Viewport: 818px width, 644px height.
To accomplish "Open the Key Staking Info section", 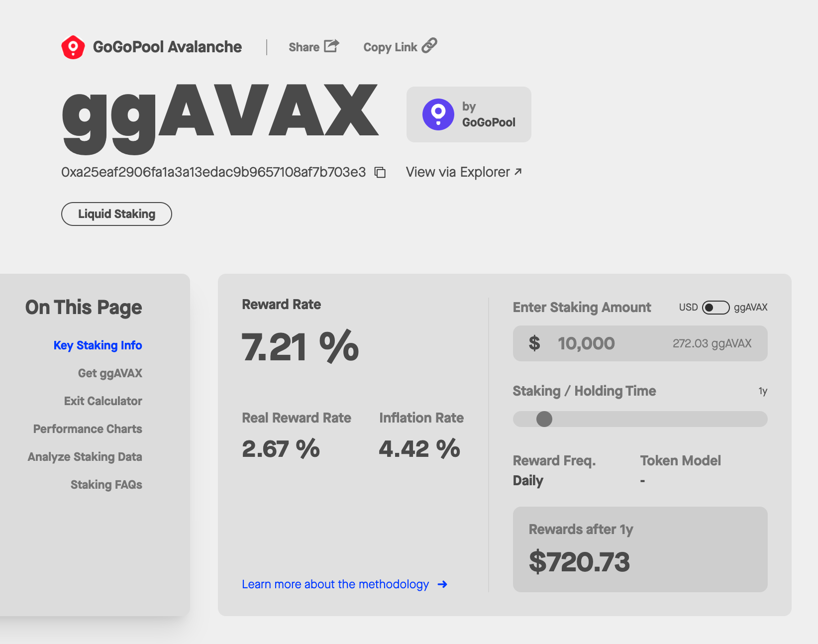I will pyautogui.click(x=98, y=345).
